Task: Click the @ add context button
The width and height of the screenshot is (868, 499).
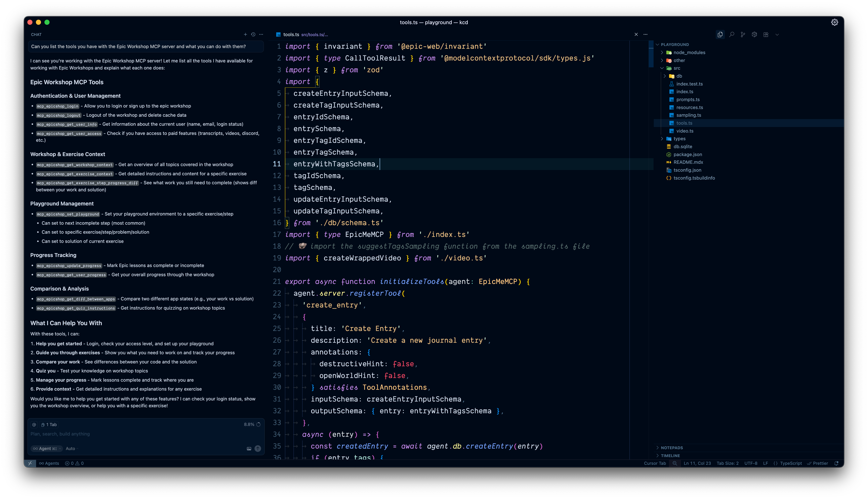Action: (x=34, y=425)
